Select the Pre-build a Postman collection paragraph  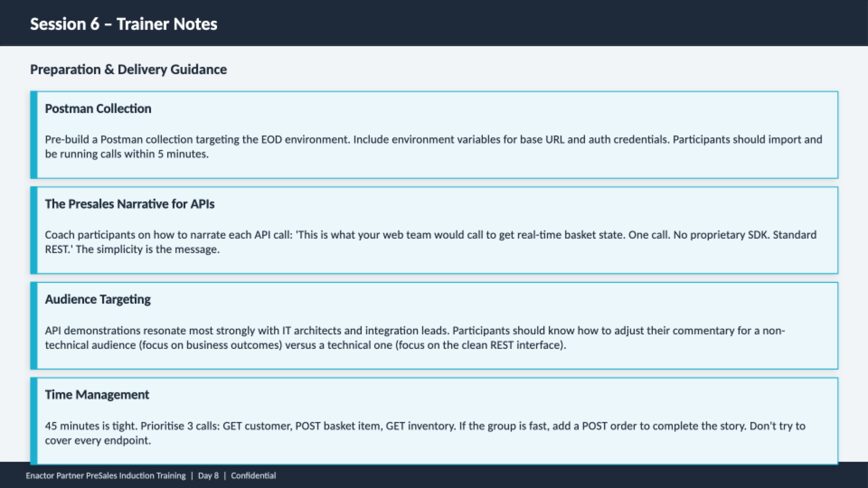[x=433, y=146]
